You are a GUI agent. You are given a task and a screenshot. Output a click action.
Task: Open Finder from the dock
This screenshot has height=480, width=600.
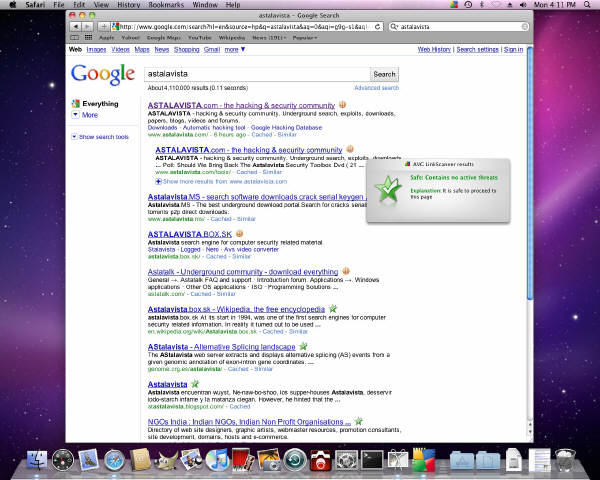pyautogui.click(x=37, y=460)
